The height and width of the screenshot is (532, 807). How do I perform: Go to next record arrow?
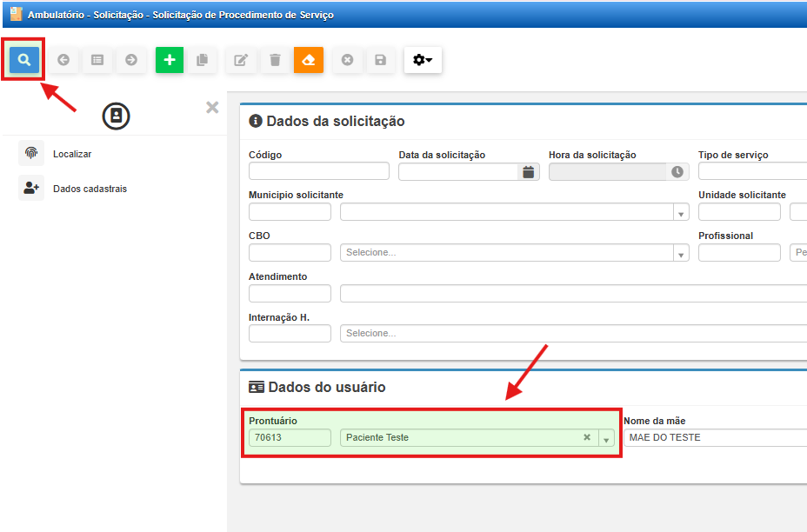(x=131, y=60)
